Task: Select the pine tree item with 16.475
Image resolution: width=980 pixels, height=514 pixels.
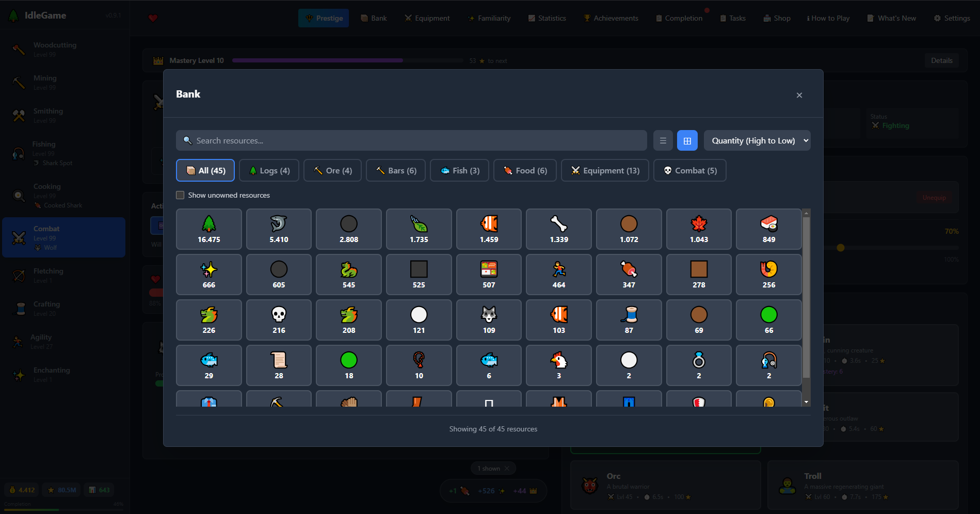Action: 208,229
